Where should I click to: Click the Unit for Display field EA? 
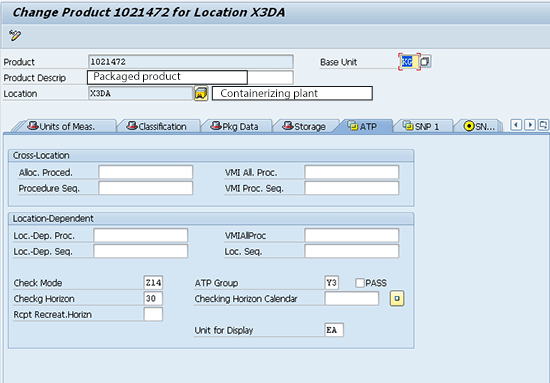[334, 330]
